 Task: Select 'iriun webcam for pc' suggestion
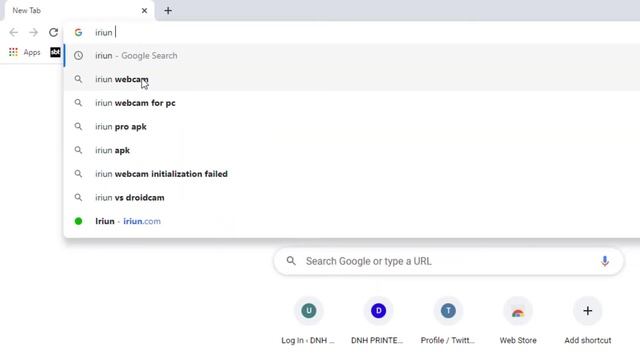[352, 103]
